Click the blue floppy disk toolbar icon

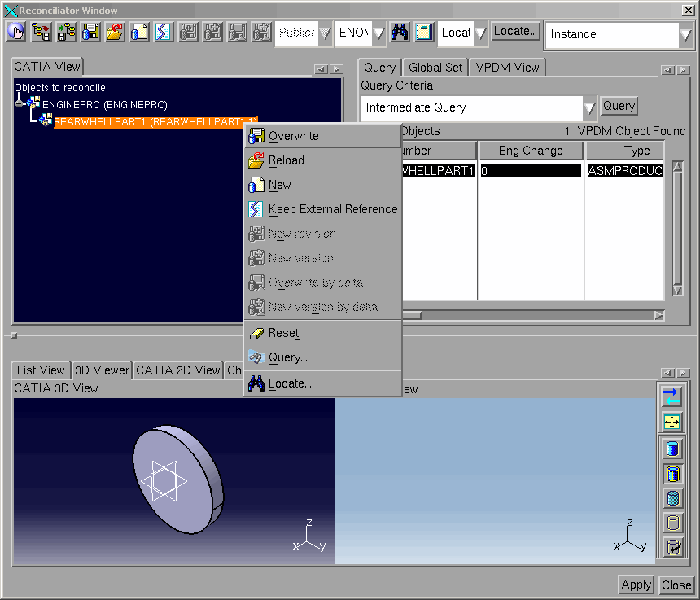tap(90, 33)
